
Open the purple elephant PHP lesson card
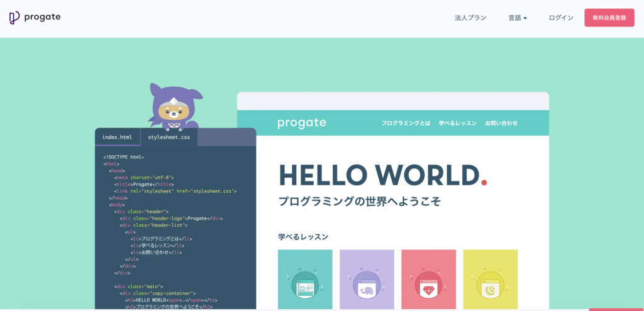[367, 280]
